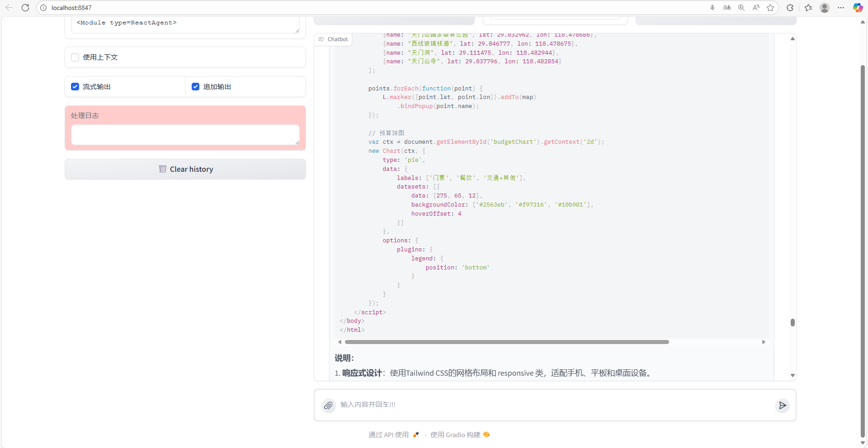
Task: Click page scrollbar down arrow
Action: point(863,443)
